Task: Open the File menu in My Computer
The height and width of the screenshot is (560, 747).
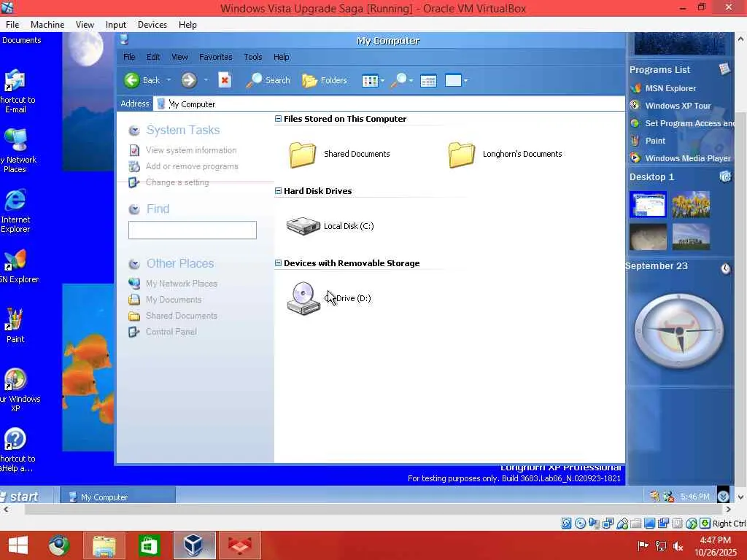Action: 129,57
